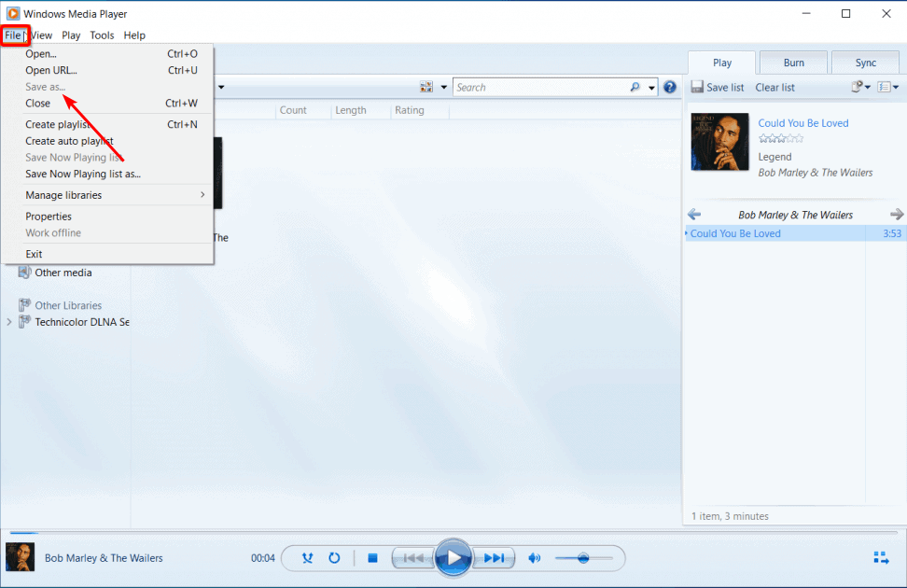907x588 pixels.
Task: Open the search options dropdown arrow
Action: pos(651,88)
